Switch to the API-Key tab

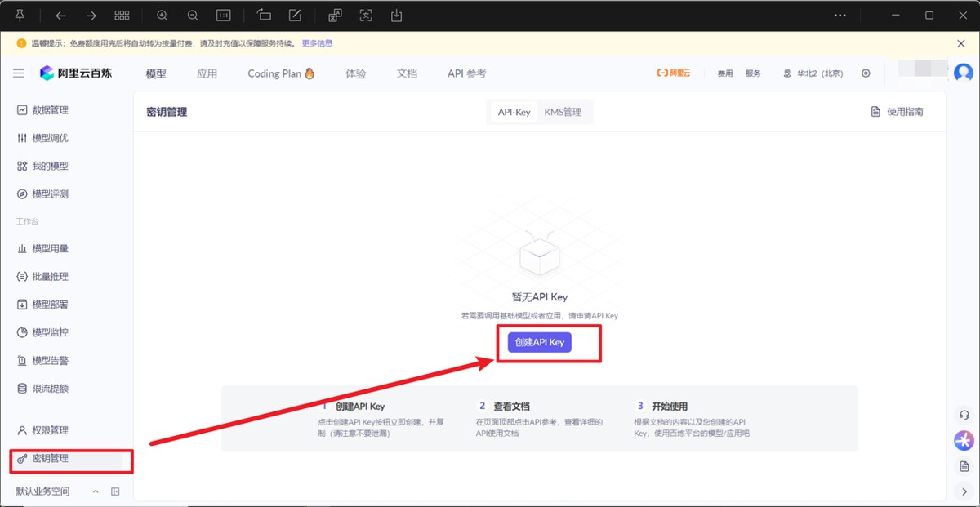(x=514, y=112)
